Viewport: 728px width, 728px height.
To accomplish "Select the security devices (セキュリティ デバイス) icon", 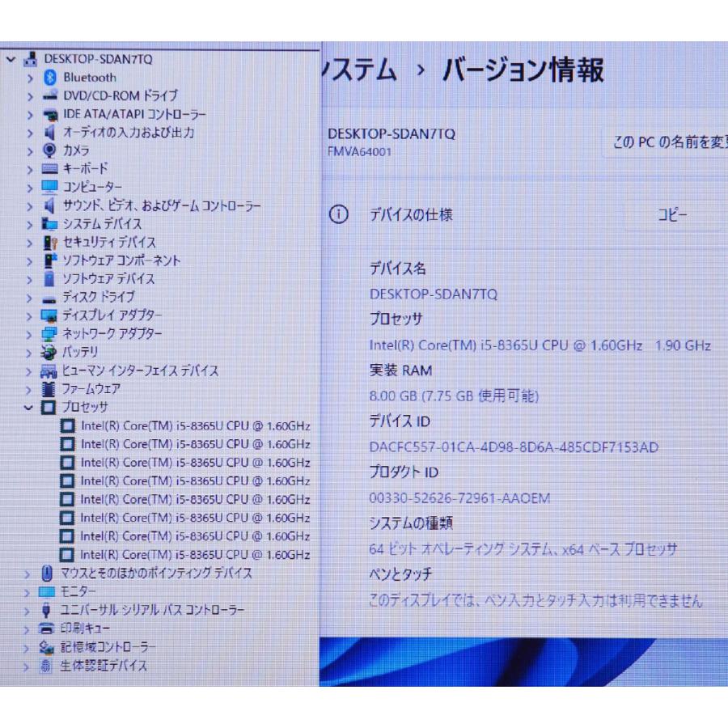I will pyautogui.click(x=49, y=243).
